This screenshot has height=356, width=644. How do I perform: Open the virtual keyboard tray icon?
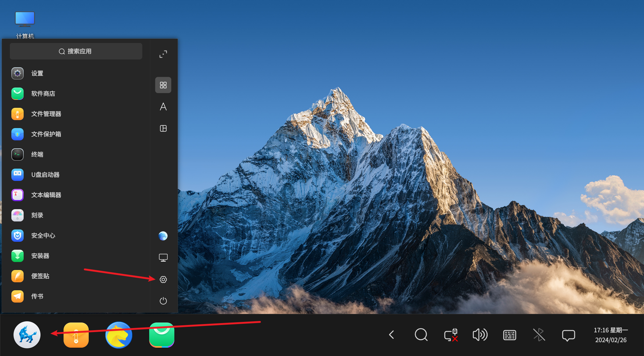click(x=510, y=335)
